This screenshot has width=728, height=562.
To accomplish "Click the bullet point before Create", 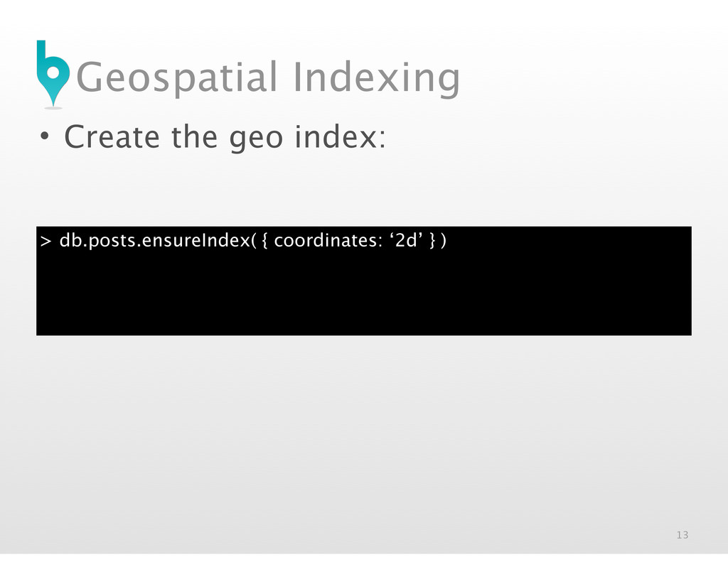I will tap(45, 136).
